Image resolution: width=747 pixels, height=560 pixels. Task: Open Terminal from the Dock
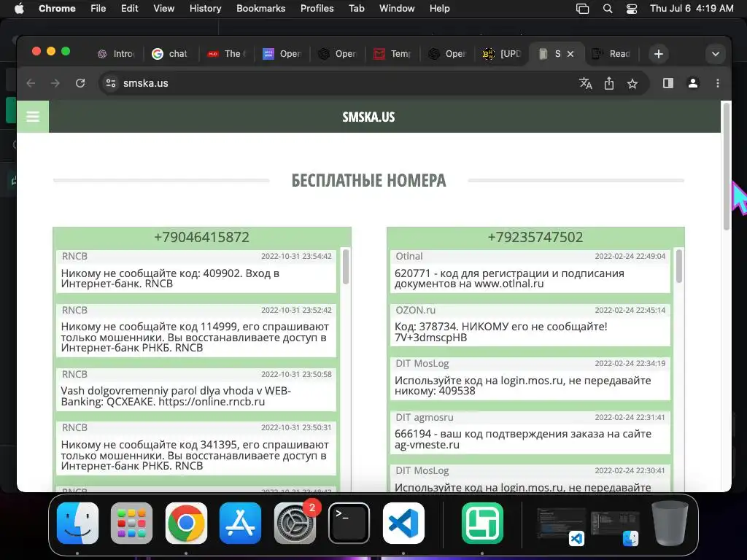[x=349, y=523]
